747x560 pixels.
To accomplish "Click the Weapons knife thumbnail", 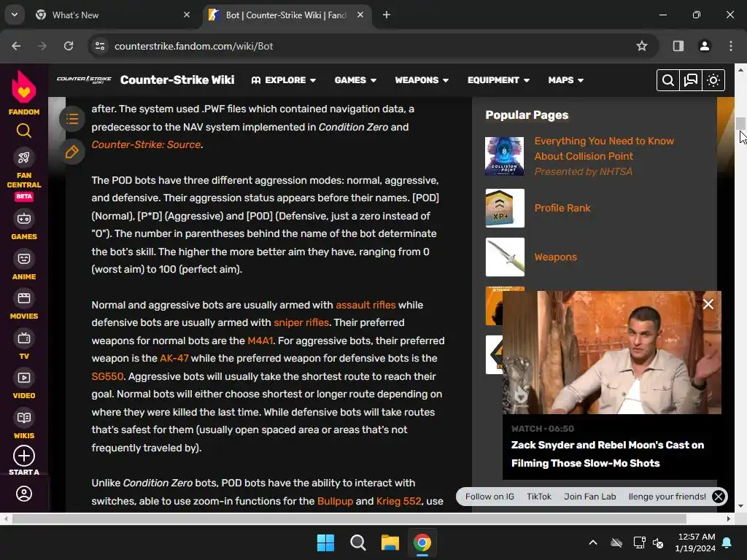I will (x=505, y=257).
